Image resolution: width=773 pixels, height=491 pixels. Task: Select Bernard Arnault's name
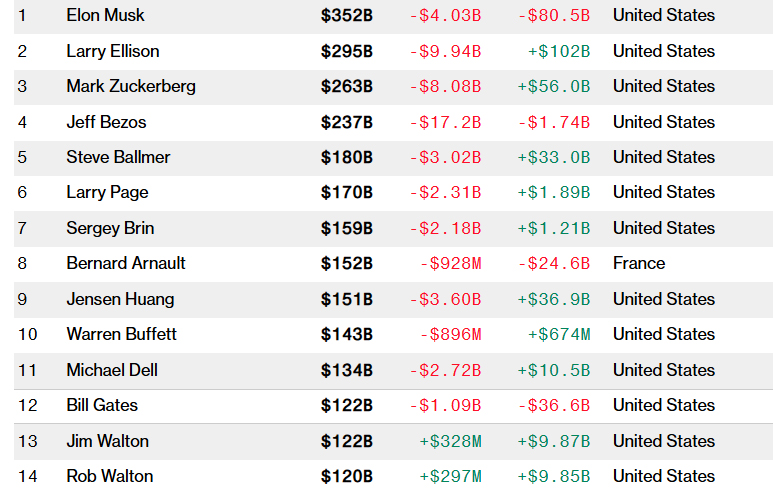pyautogui.click(x=126, y=263)
